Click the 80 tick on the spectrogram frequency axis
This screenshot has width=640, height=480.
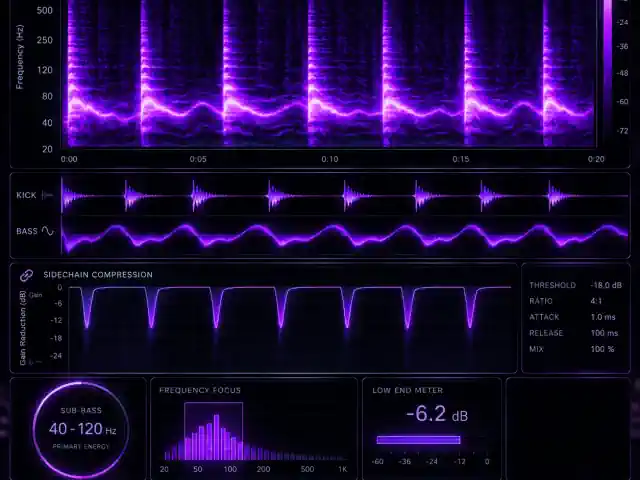(x=47, y=96)
